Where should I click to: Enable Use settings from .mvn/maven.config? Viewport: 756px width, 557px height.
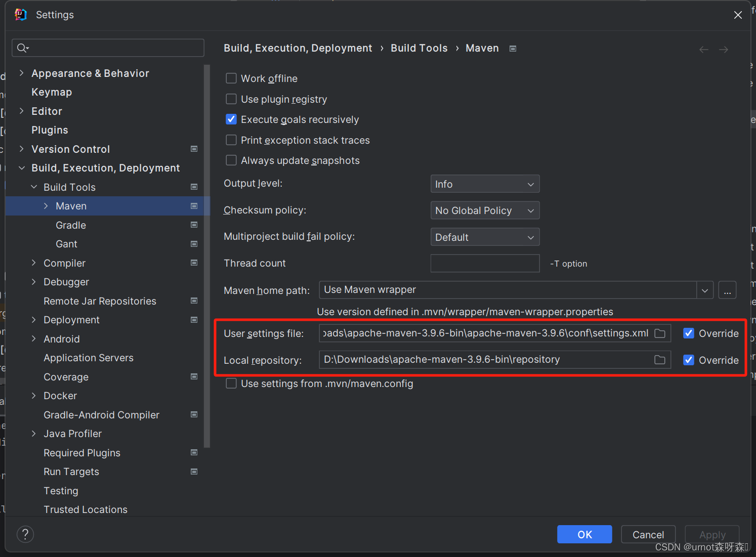pyautogui.click(x=231, y=383)
